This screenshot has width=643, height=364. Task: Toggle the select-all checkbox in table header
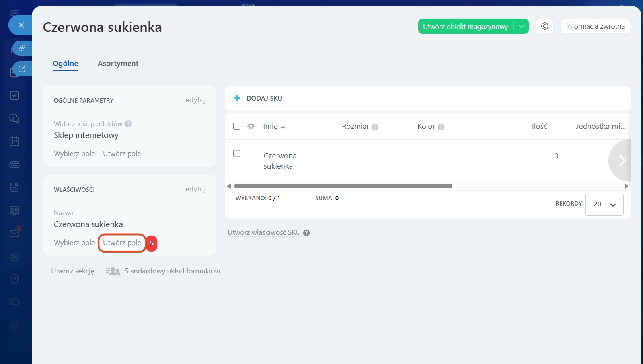point(237,126)
